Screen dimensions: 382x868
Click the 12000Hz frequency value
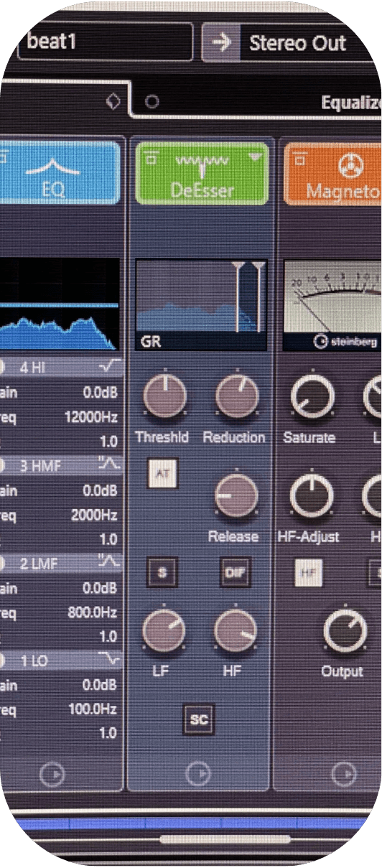(90, 416)
